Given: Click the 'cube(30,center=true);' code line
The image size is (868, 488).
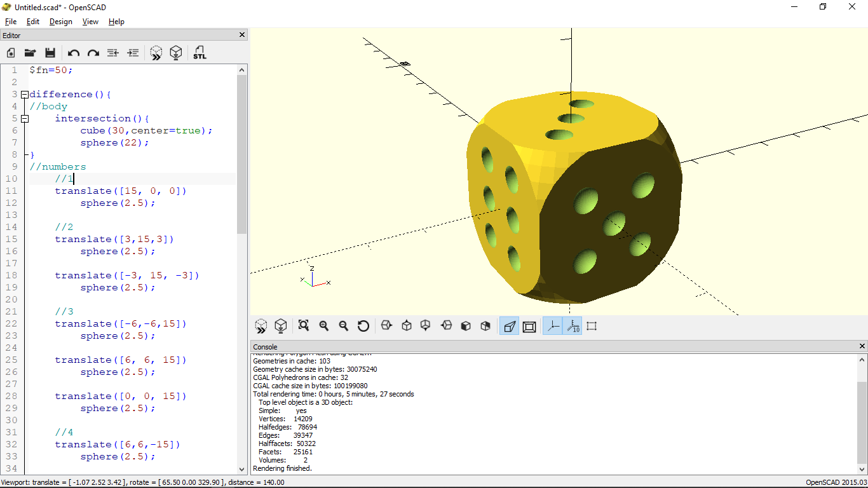Looking at the screenshot, I should tap(146, 130).
